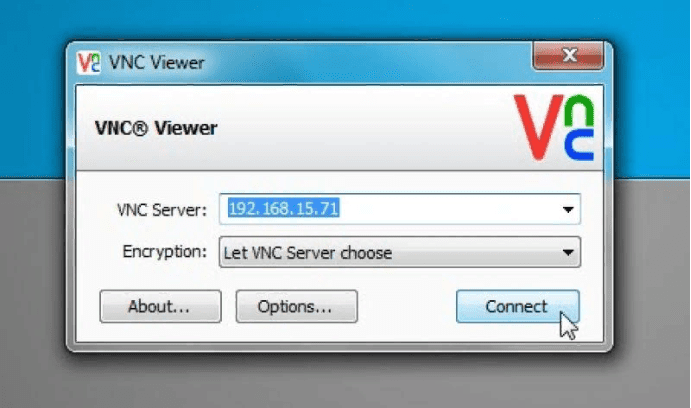Click the blue c in the VNC logo
Viewport: 691px width, 408px height.
579,145
